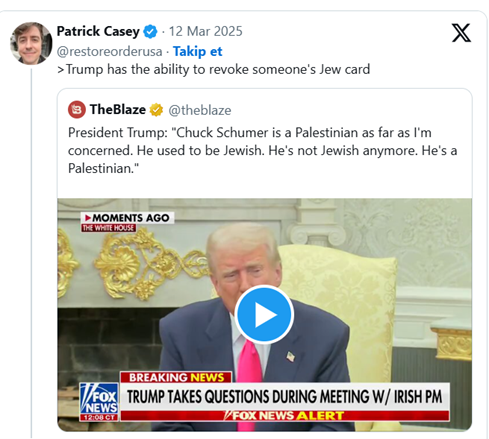This screenshot has height=439, width=489.
Task: Click Patrick Casey's profile avatar
Action: pos(31,43)
